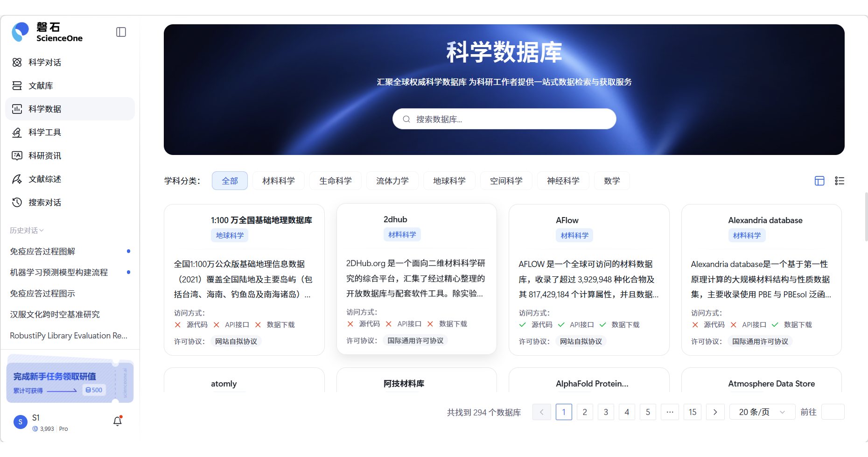
Task: Switch to card grid view icon
Action: pyautogui.click(x=819, y=181)
